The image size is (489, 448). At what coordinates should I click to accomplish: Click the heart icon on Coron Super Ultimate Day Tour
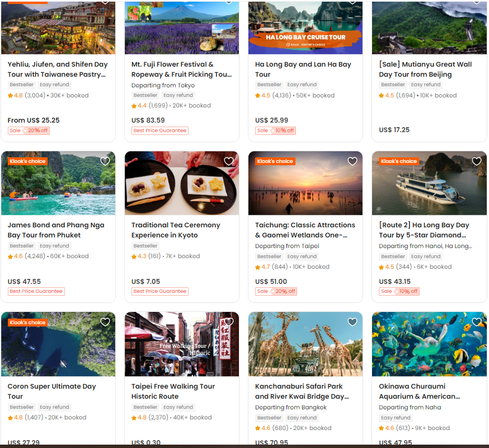(105, 322)
